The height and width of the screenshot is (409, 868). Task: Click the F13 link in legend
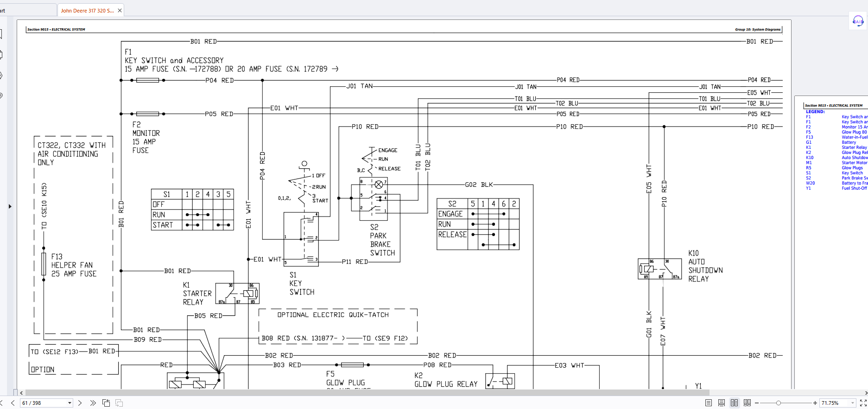click(x=809, y=137)
